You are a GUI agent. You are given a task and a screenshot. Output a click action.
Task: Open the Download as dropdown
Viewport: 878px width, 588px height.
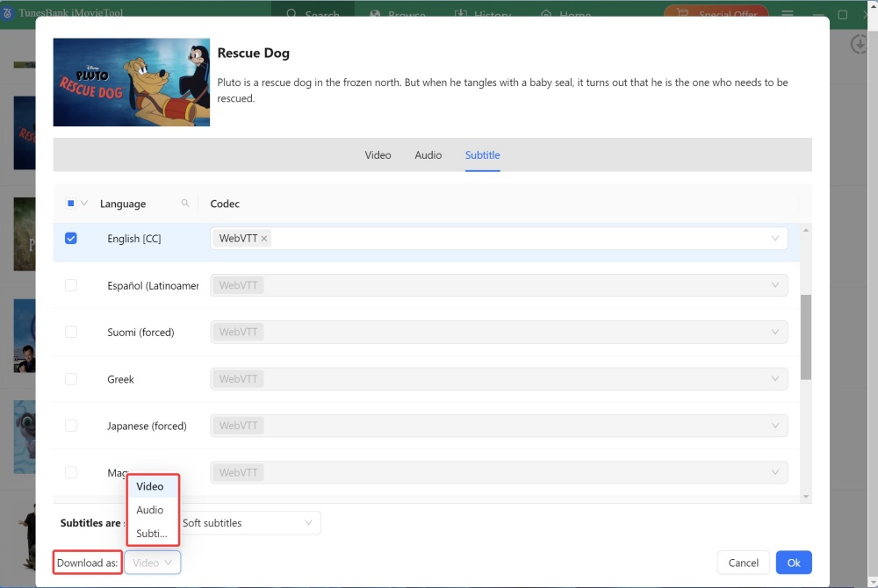(153, 563)
